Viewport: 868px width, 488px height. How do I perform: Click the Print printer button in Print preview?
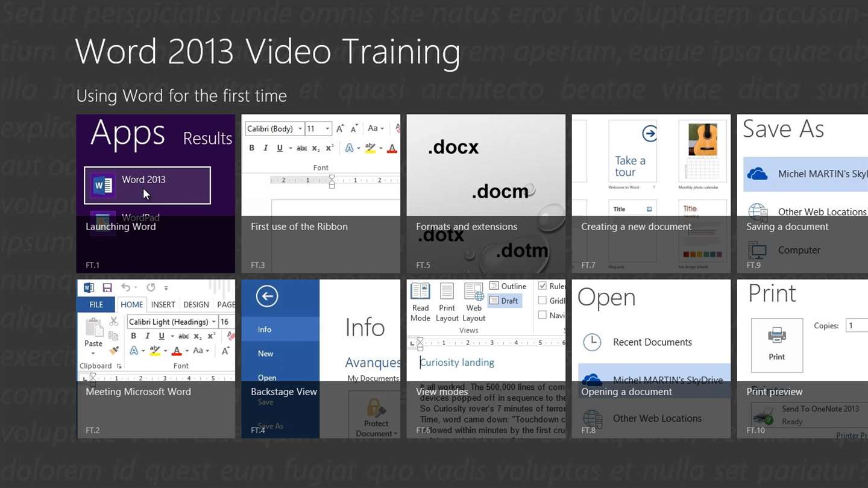point(777,345)
